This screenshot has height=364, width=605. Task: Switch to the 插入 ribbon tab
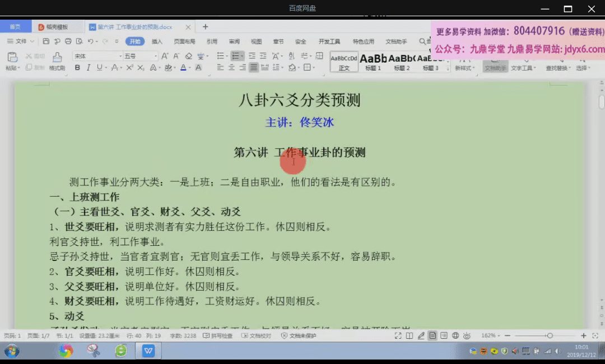click(x=157, y=41)
